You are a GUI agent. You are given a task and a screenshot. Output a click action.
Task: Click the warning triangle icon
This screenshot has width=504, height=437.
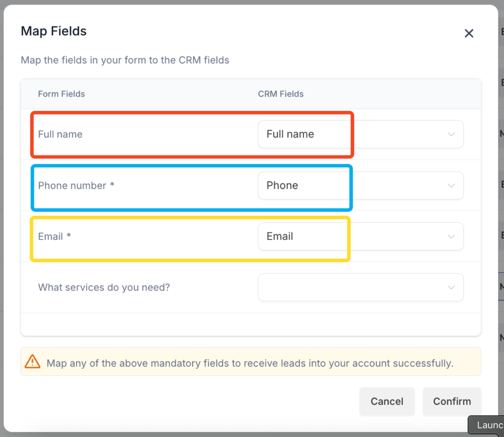[32, 361]
